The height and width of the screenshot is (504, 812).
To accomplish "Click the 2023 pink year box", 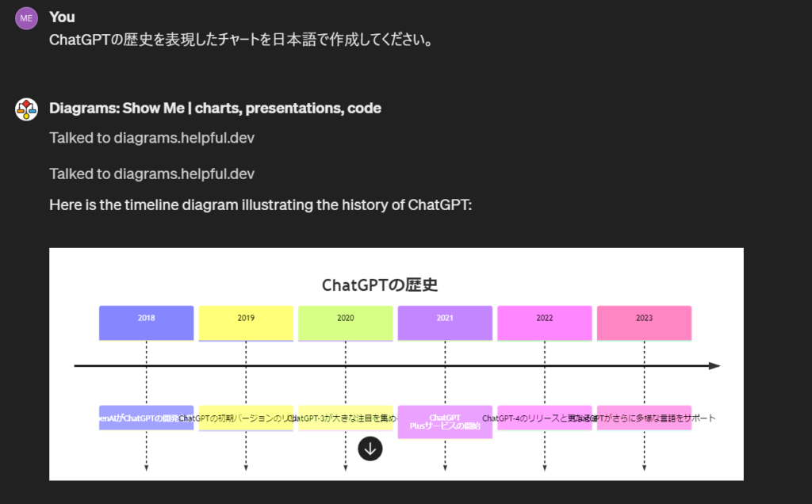I will pyautogui.click(x=644, y=323).
